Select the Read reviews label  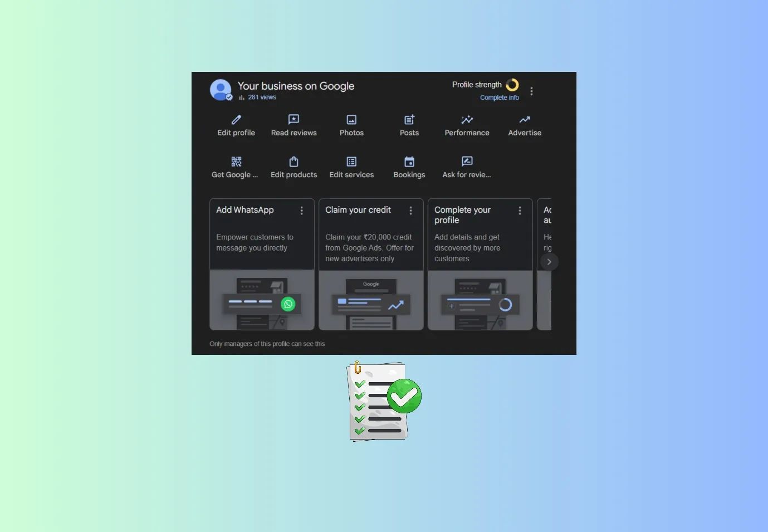[293, 133]
